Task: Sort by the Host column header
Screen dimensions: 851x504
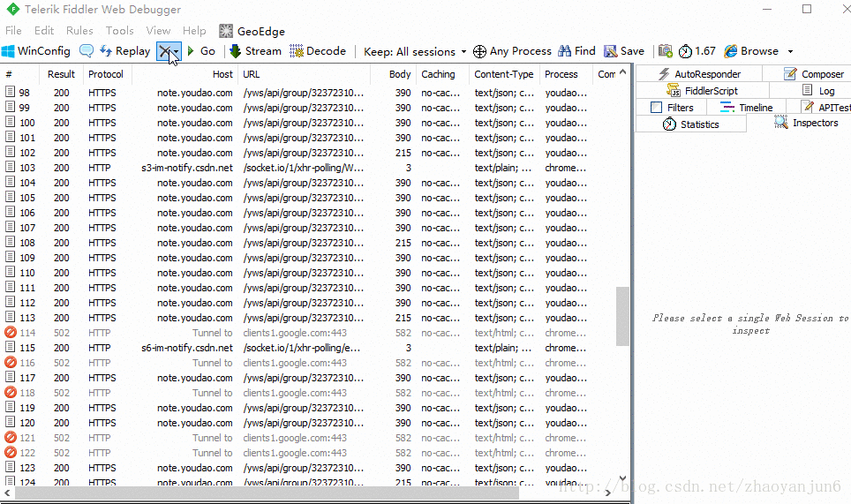Action: 185,74
